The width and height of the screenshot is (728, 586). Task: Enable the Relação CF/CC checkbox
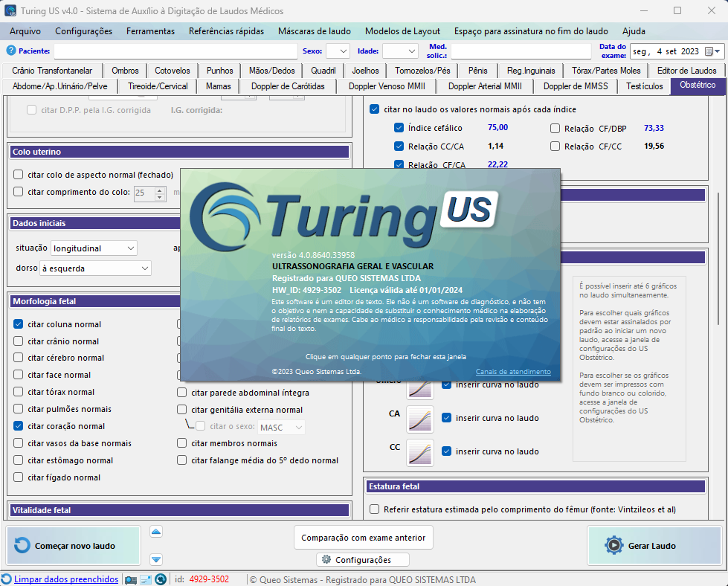[x=555, y=146]
